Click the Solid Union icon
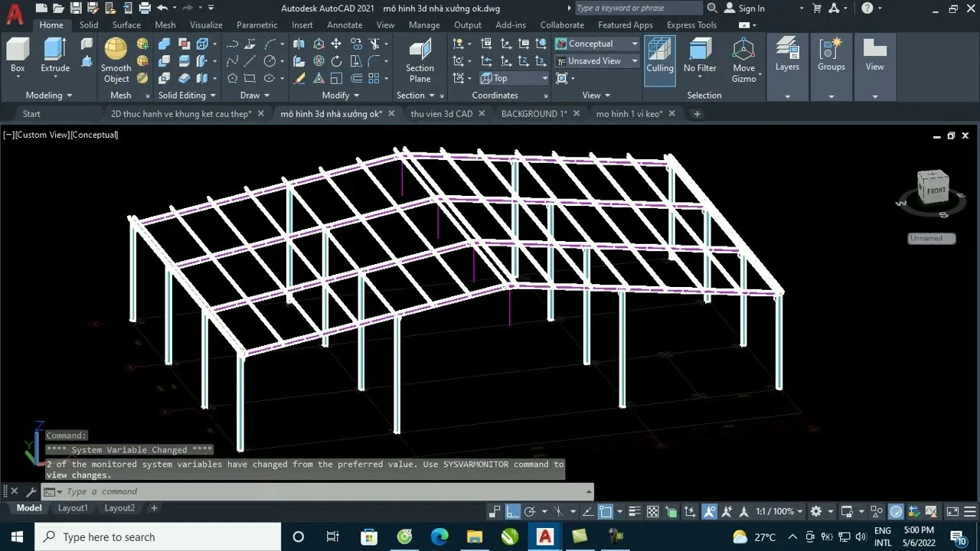980x551 pixels. (165, 44)
